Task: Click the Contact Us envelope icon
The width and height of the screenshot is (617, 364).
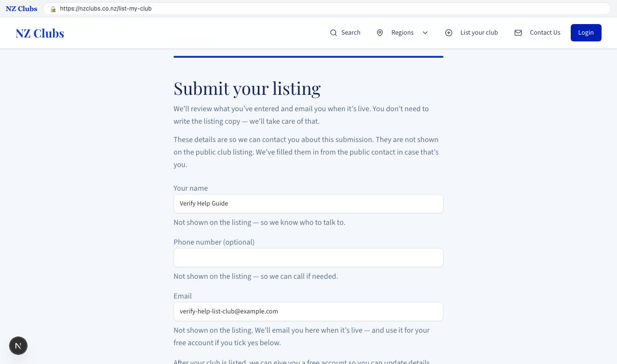Action: click(518, 33)
